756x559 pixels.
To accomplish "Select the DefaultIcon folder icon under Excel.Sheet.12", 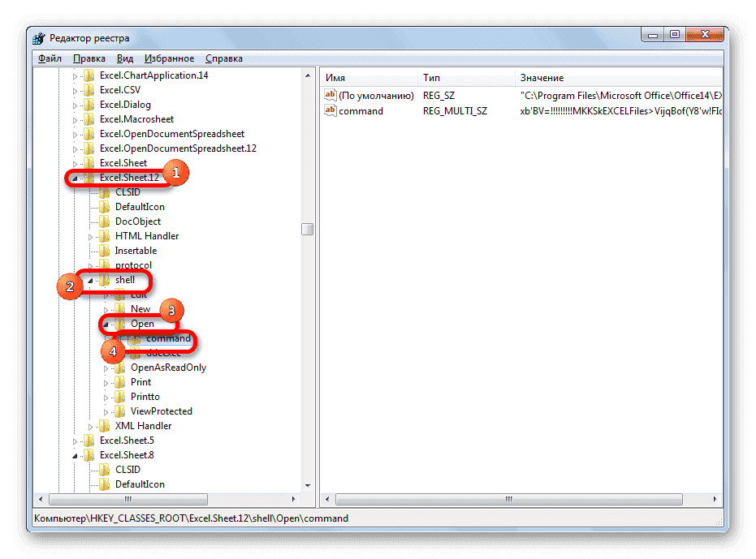I will (105, 207).
